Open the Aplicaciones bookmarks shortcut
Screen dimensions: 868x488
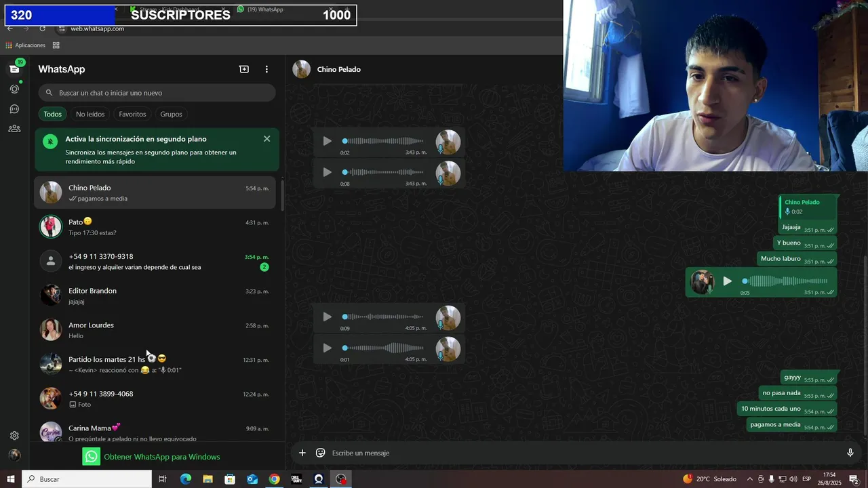click(26, 45)
